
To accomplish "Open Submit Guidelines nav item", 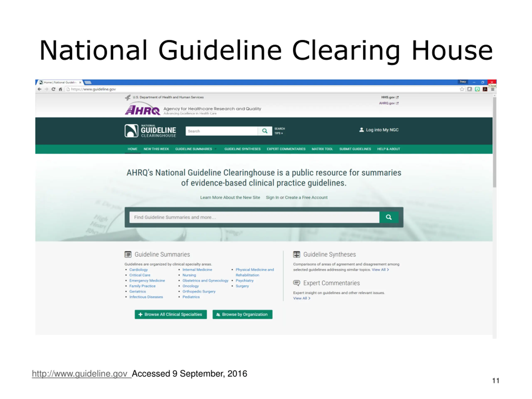I will point(355,149).
